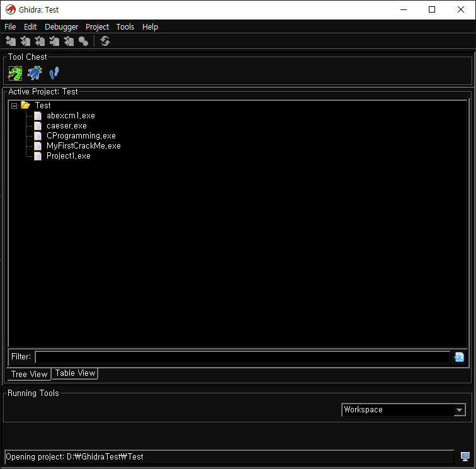This screenshot has width=476, height=469.
Task: Open the Workspace dropdown
Action: 460,410
